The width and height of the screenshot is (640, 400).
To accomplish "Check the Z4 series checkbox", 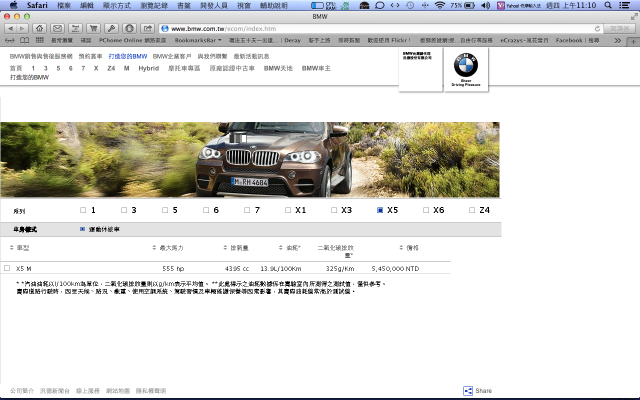I will pyautogui.click(x=472, y=210).
